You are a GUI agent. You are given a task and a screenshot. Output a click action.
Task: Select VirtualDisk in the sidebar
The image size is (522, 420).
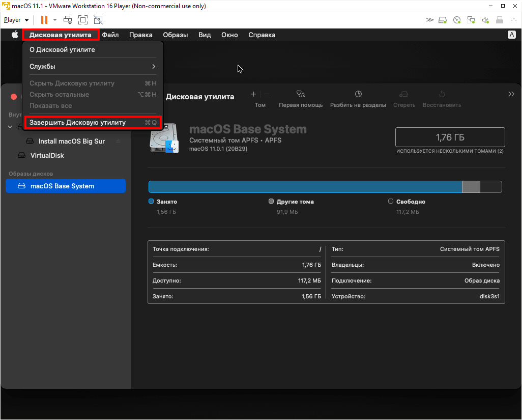coord(47,155)
